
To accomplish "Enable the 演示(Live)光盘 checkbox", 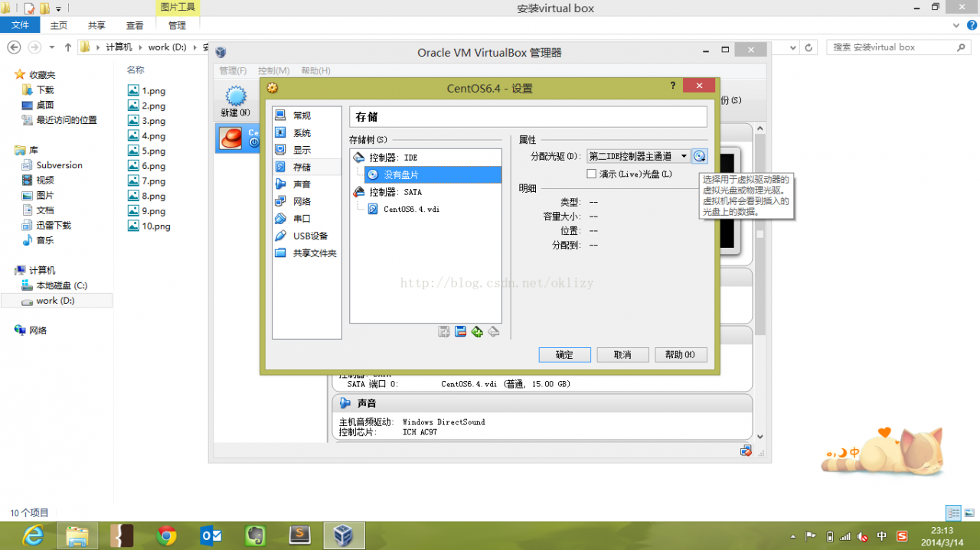I will pos(591,174).
